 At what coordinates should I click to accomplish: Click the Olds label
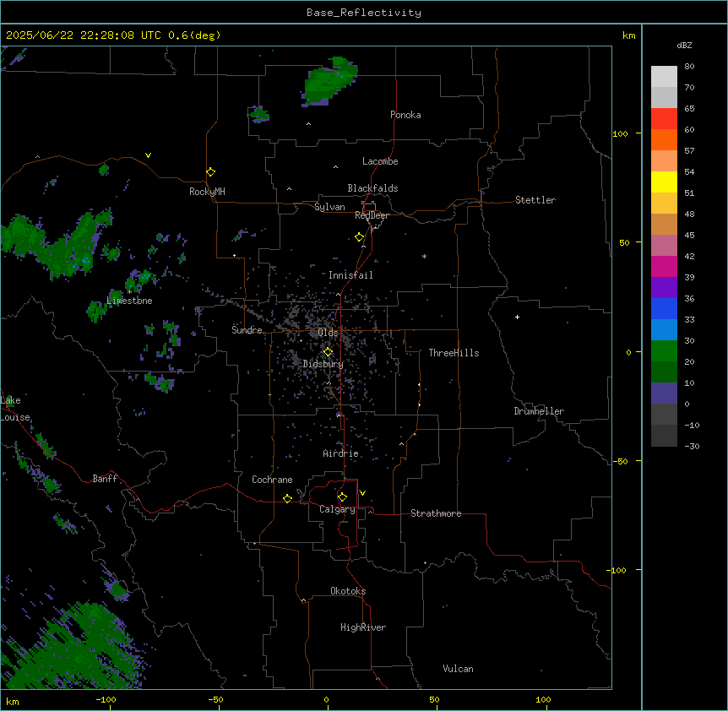tap(328, 333)
